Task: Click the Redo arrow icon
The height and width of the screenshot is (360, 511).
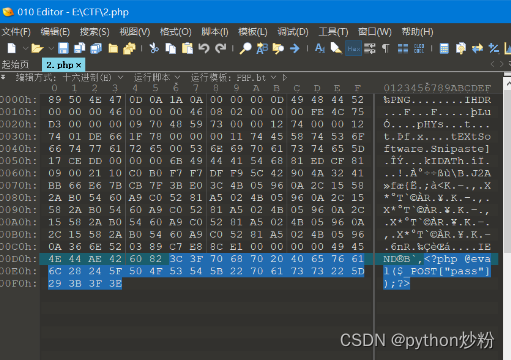Action: coord(220,49)
